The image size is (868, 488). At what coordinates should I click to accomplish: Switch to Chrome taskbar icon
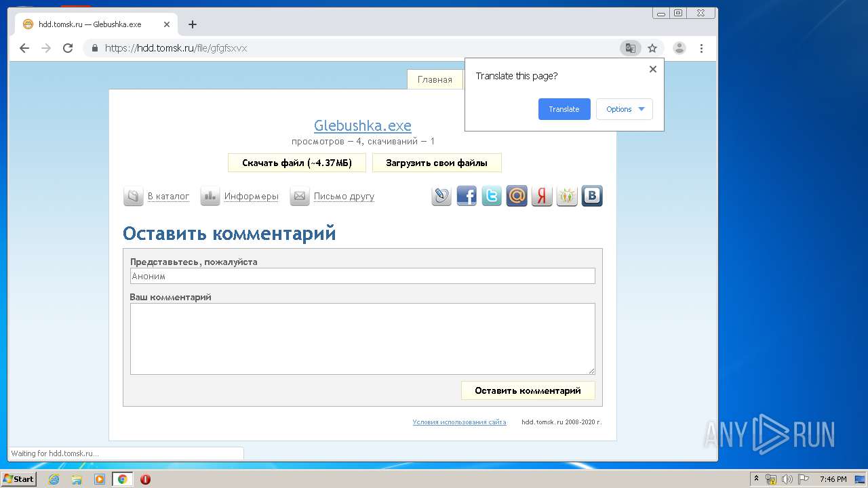122,479
